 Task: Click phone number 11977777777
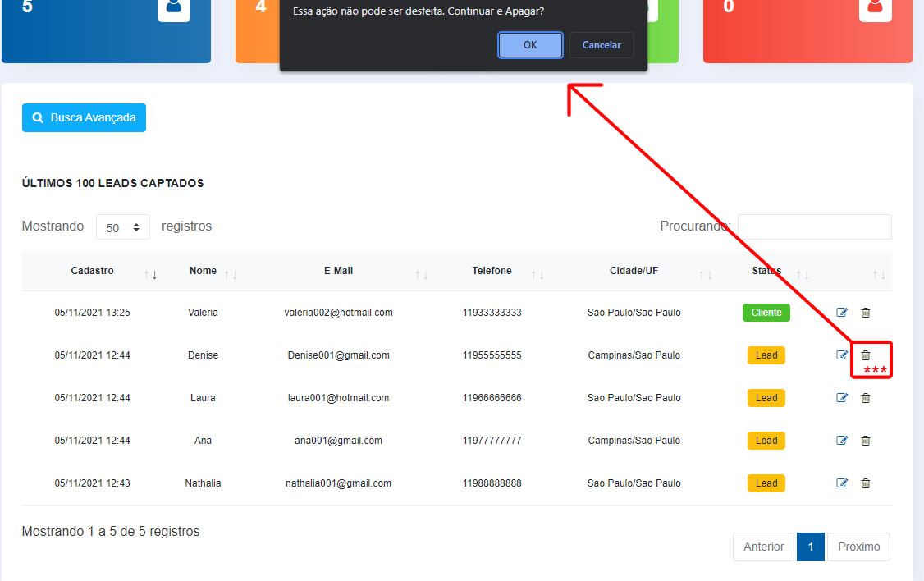pos(492,440)
